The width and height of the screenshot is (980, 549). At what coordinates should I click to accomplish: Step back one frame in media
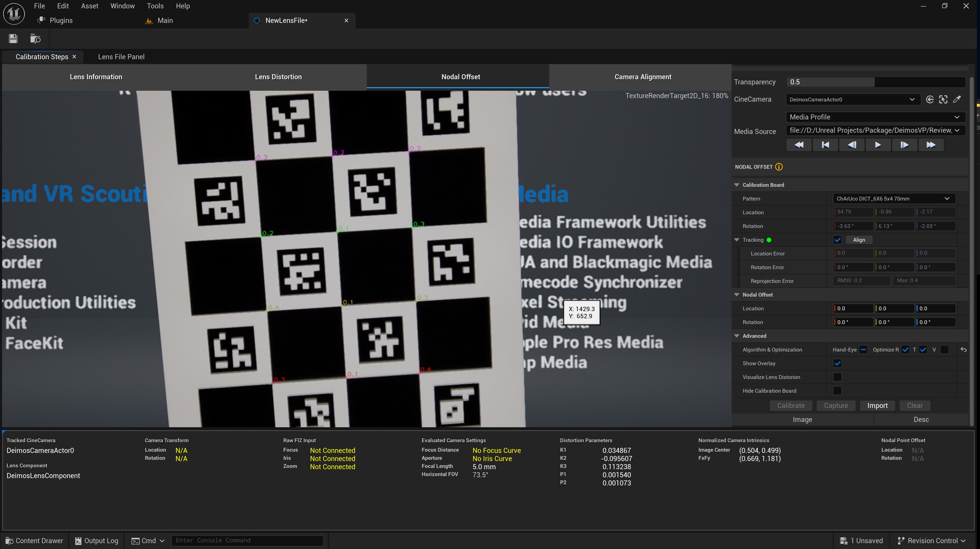(x=852, y=145)
